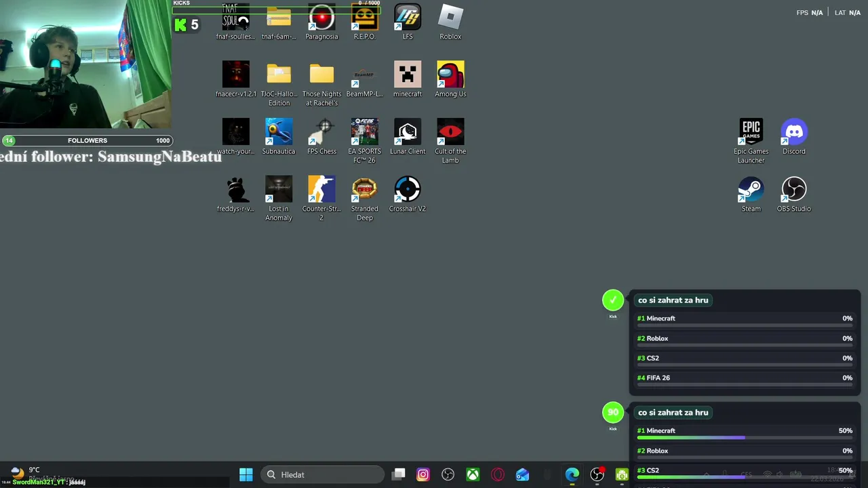Open the TJoC Halloween Edition folder
The image size is (868, 488).
(279, 84)
